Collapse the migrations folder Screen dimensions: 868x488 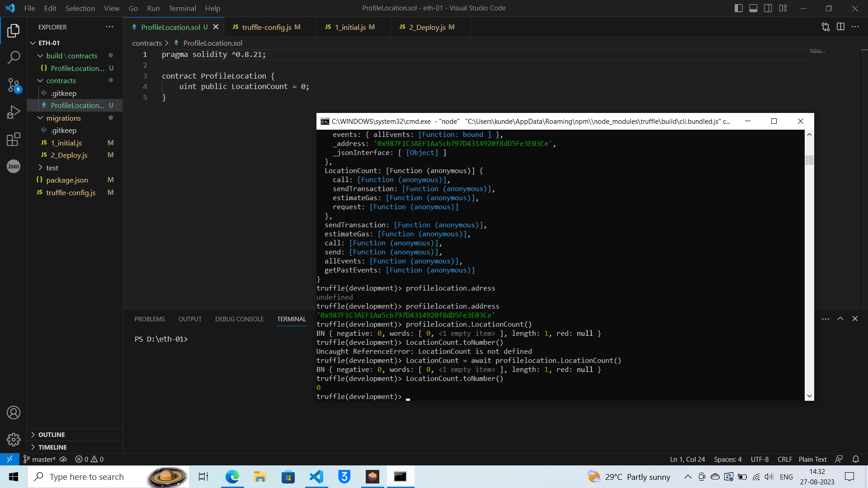[x=63, y=118]
